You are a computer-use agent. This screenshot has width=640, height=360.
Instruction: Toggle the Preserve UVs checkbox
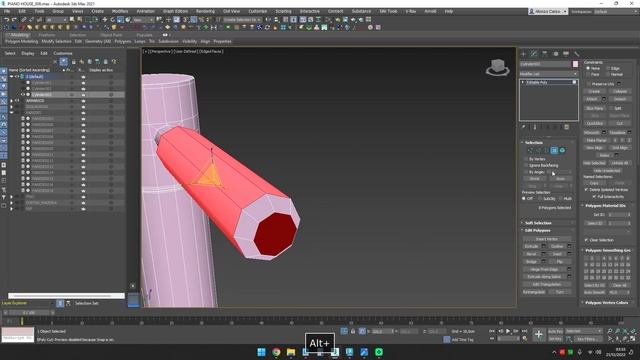(588, 84)
